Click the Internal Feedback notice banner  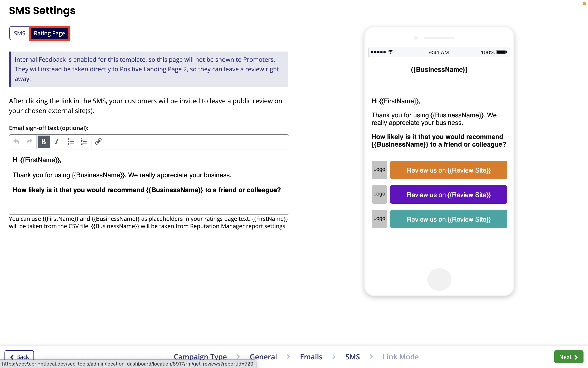(x=149, y=69)
